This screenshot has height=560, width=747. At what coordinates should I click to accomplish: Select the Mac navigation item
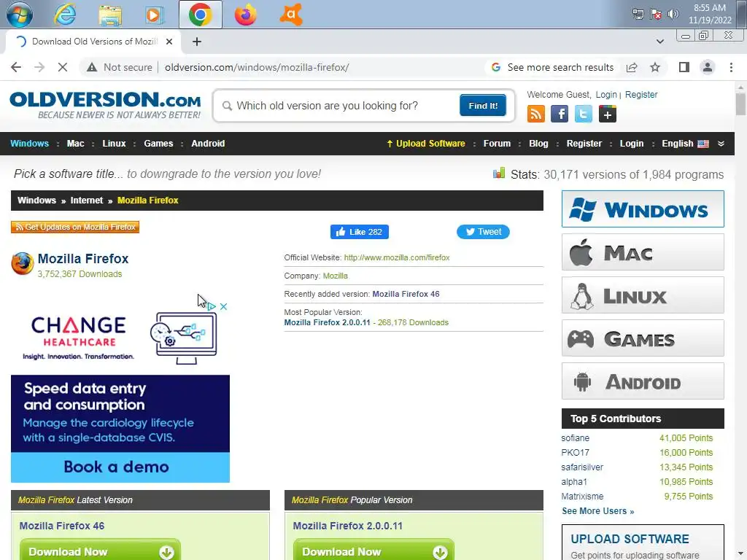[x=75, y=144]
